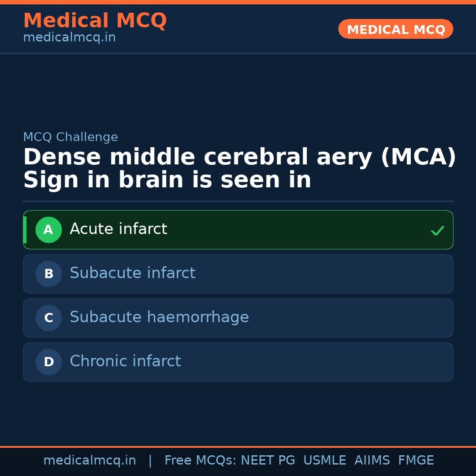Click the Medical MCQ logo text
This screenshot has width=476, height=476.
coord(95,20)
